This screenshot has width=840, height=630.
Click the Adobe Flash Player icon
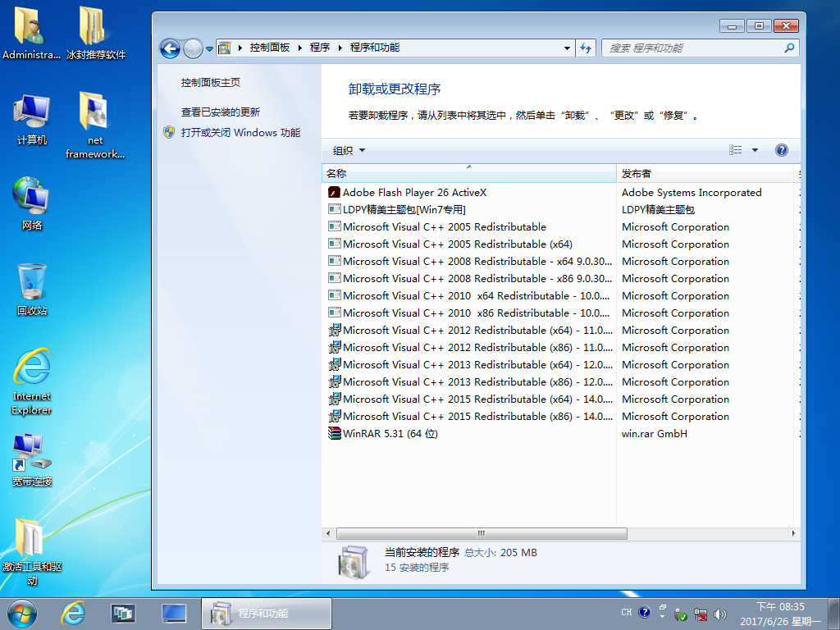335,192
